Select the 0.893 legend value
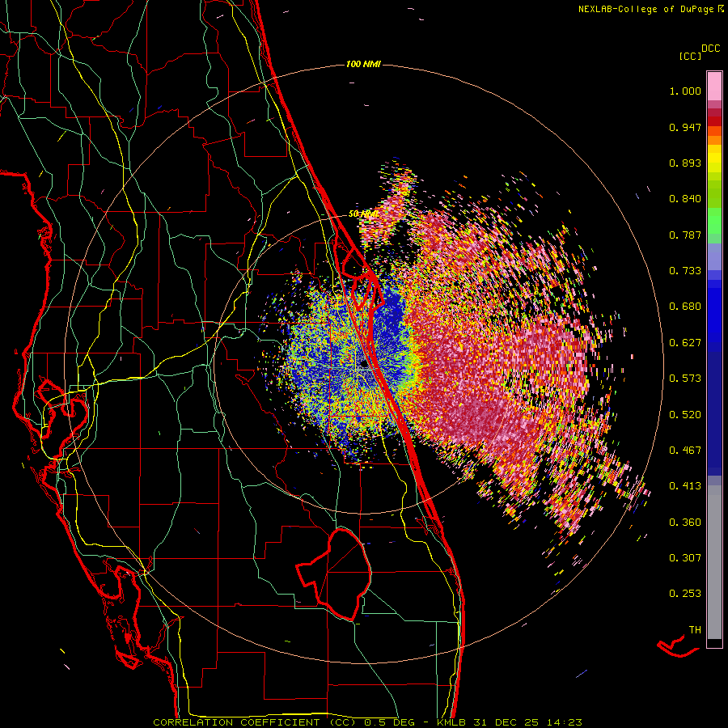This screenshot has height=728, width=728. [x=685, y=163]
